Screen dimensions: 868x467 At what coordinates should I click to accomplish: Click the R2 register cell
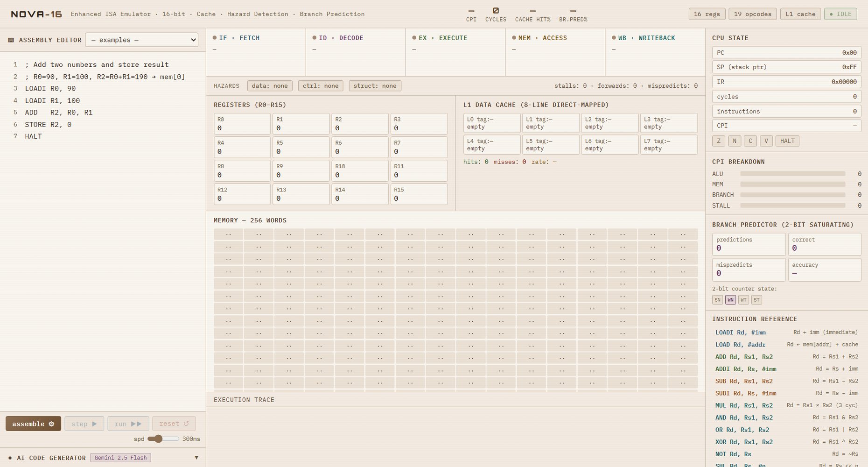(x=360, y=124)
